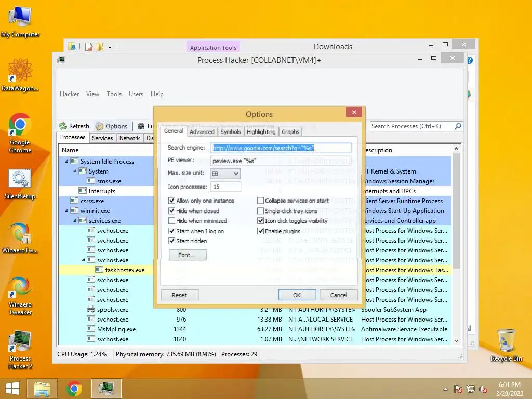Screen dimensions: 532x399
Task: Click the Cancel button
Action: coord(339,295)
